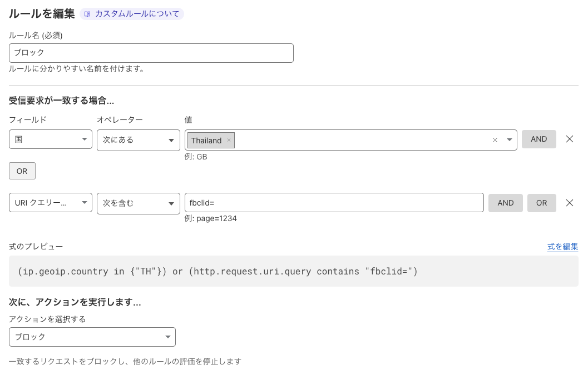Focus the ルール名 input containing ブロック
Viewport: 588px width, 375px height.
click(x=151, y=53)
